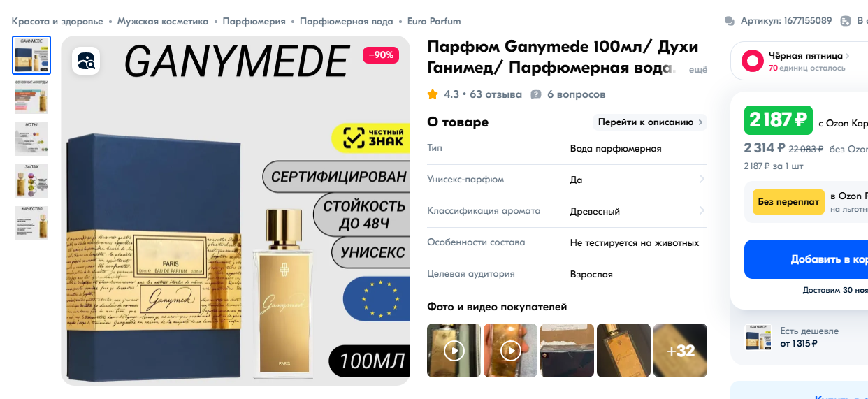Open visual search icon on product image
The image size is (868, 399).
pos(86,61)
